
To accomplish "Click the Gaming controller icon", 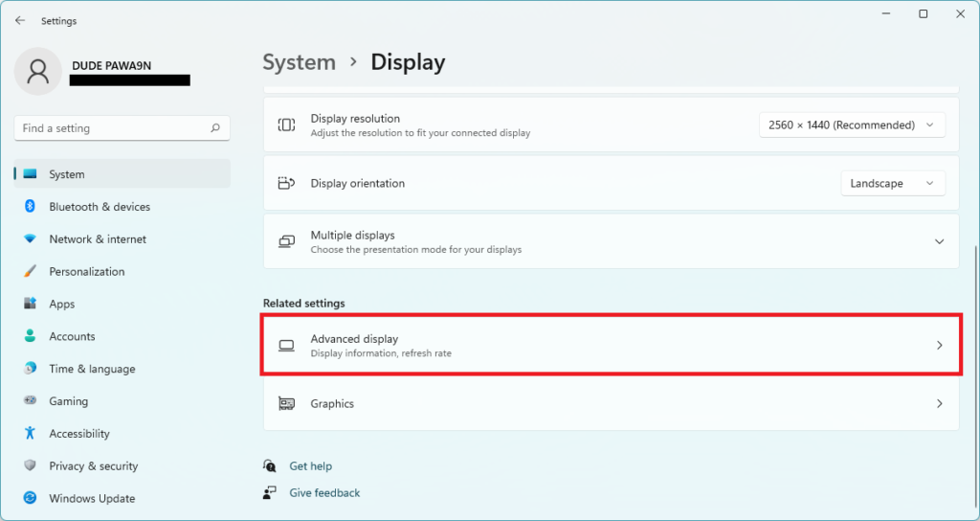I will coord(30,401).
